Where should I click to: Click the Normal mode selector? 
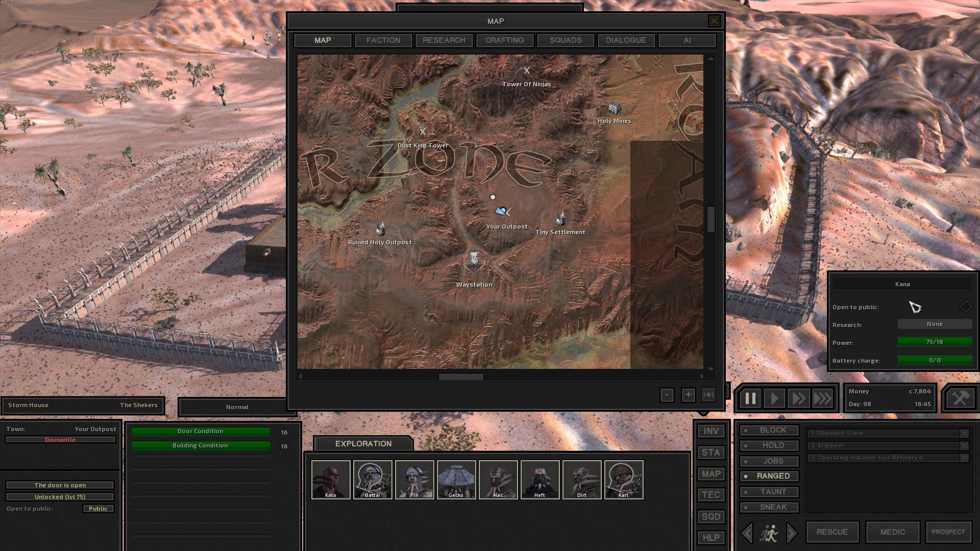click(x=237, y=407)
